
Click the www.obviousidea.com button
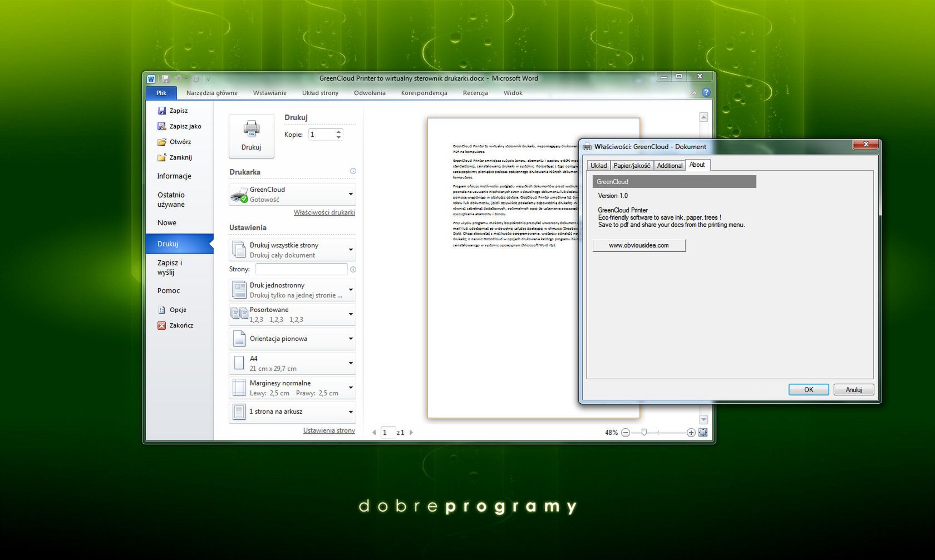[x=639, y=245]
